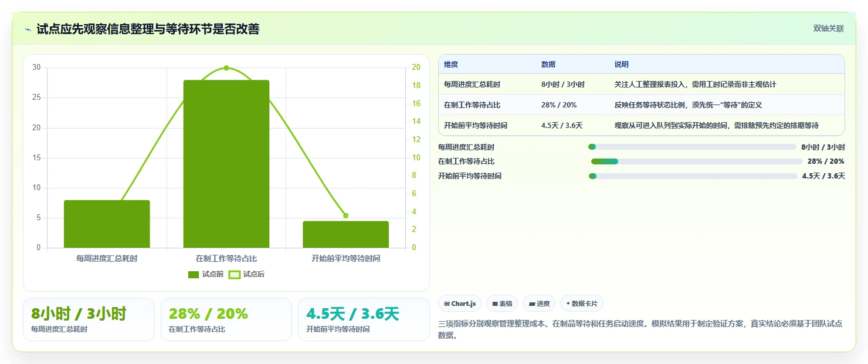Click the title 试点应先观察信息整理与等待环节是否改善
The height and width of the screenshot is (364, 868).
click(148, 29)
